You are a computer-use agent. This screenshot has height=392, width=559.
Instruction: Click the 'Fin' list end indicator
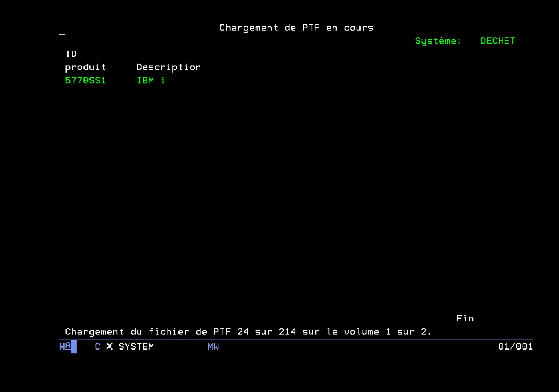pyautogui.click(x=465, y=319)
